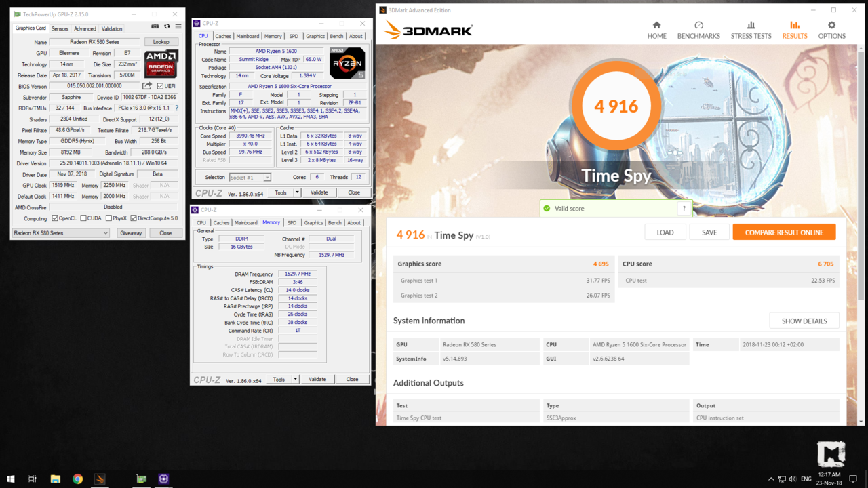The image size is (868, 488).
Task: Open SPD tab in lower CPU-Z window
Action: tap(292, 222)
